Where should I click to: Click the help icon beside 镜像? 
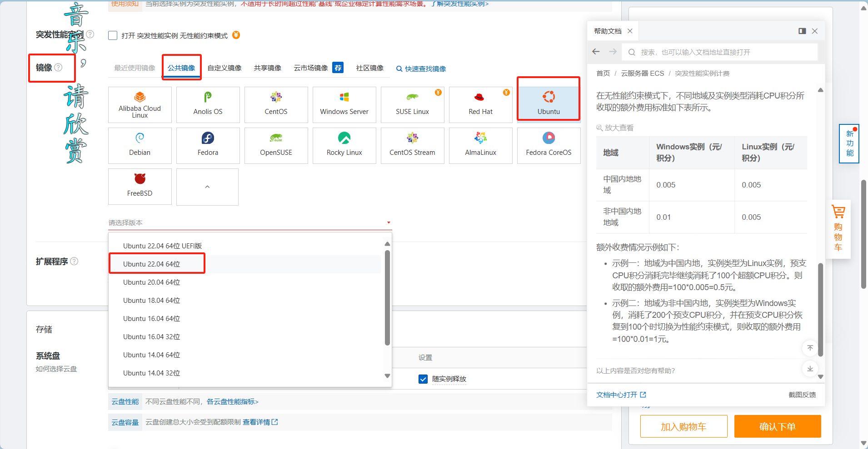click(x=58, y=67)
